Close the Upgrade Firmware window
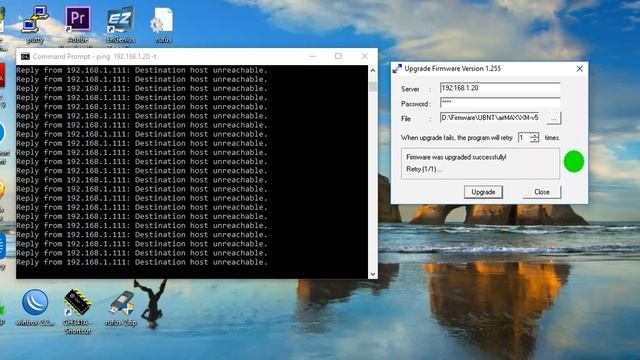 point(580,69)
